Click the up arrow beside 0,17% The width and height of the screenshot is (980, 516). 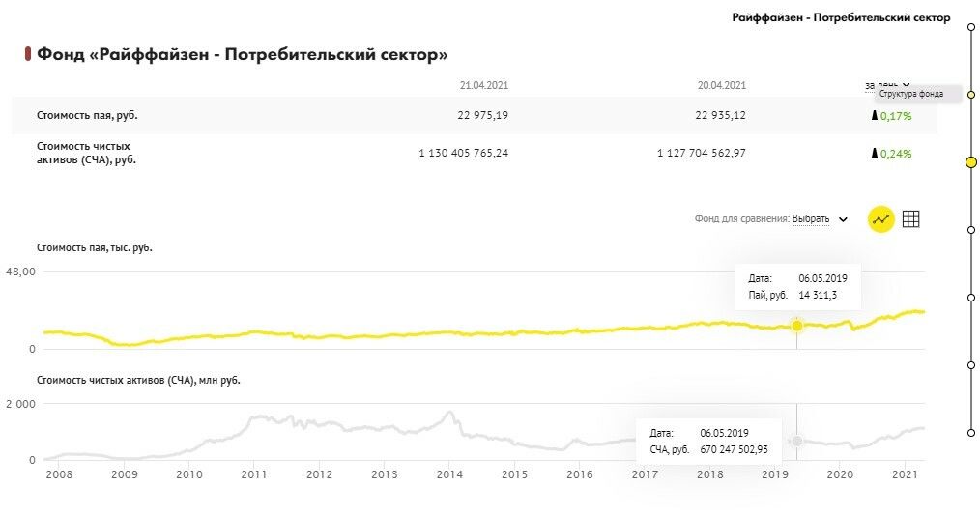[875, 116]
